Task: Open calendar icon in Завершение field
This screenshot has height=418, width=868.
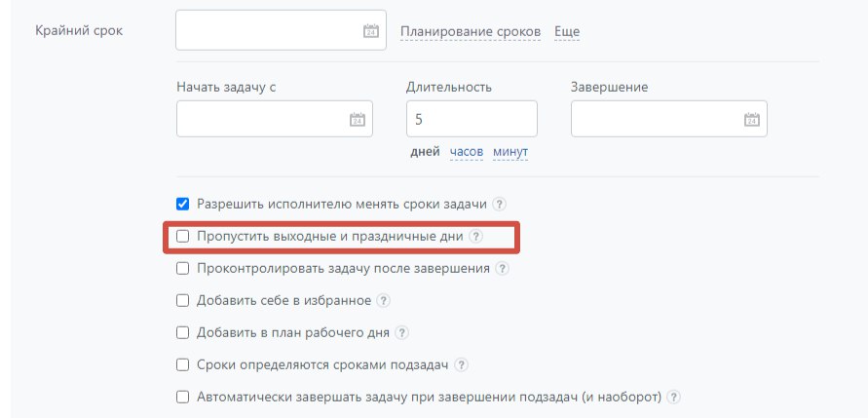Action: pyautogui.click(x=751, y=120)
